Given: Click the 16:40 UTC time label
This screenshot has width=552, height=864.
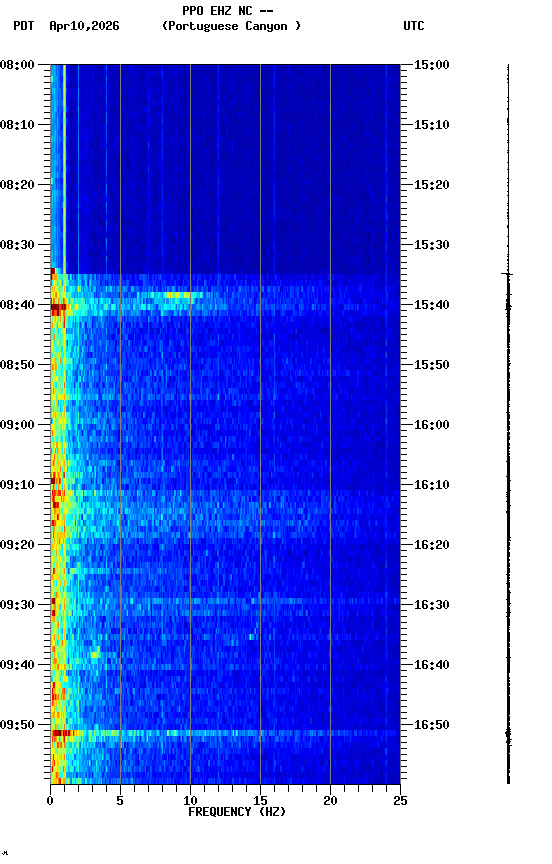Looking at the screenshot, I should pyautogui.click(x=432, y=665).
